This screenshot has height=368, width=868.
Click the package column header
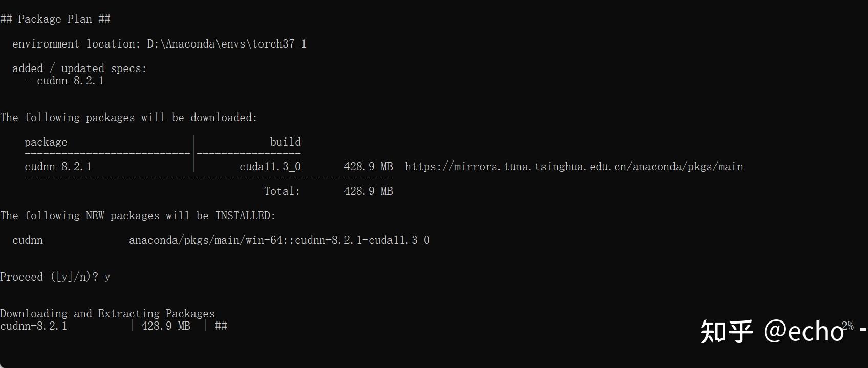click(46, 142)
